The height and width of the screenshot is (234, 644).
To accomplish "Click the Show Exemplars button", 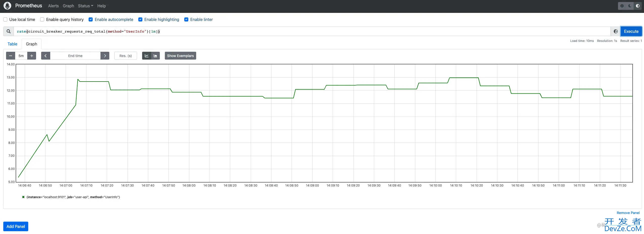I will click(x=180, y=56).
